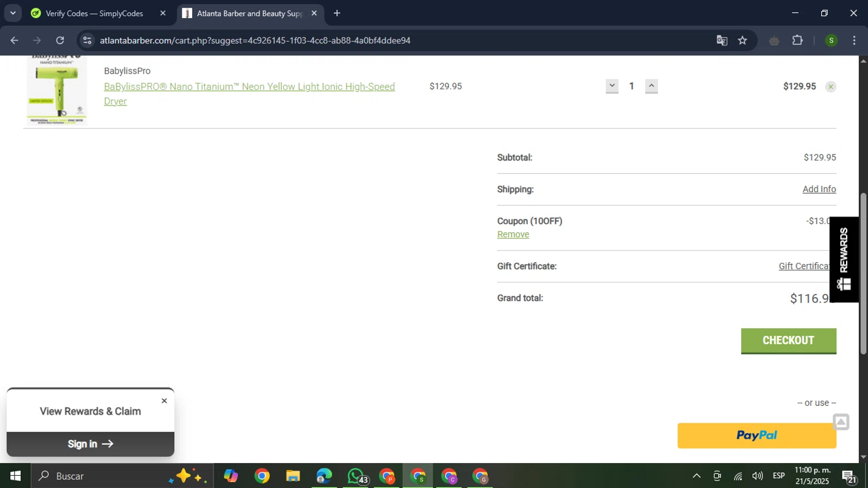Open a new browser tab

point(337,13)
